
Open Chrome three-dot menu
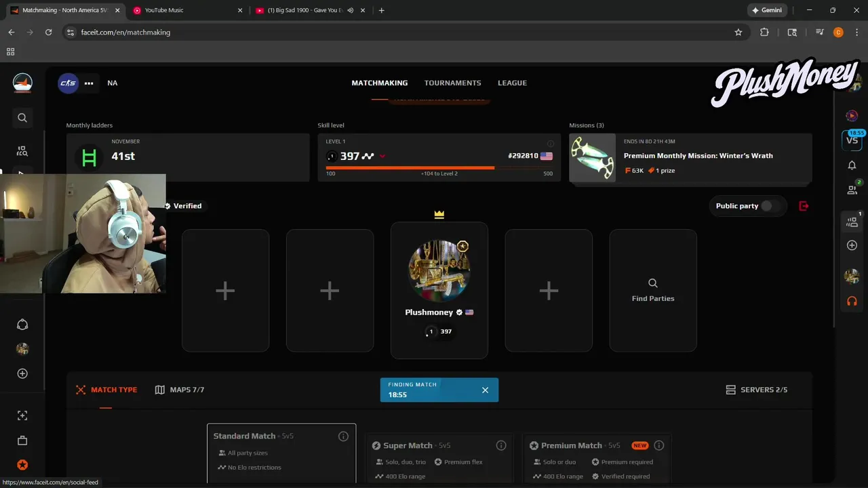click(x=856, y=32)
